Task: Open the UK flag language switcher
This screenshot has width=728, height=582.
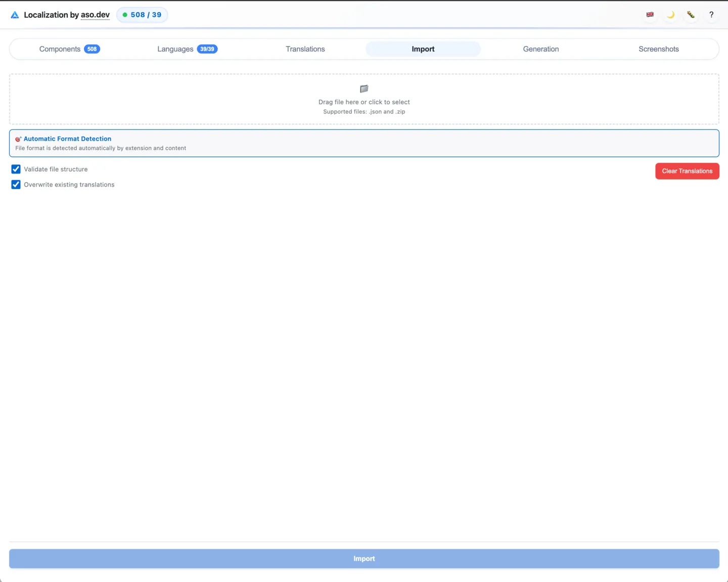Action: click(650, 15)
